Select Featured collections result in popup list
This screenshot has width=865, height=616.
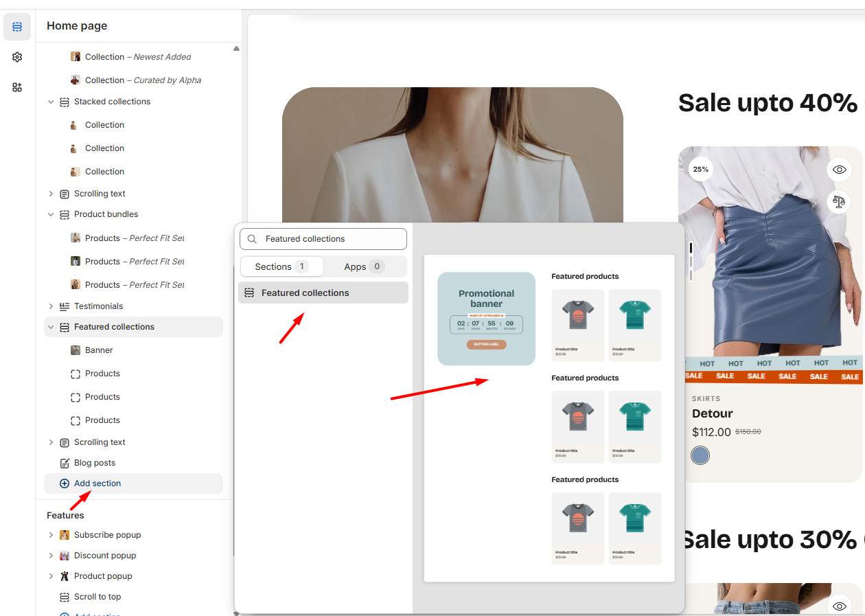coord(323,293)
